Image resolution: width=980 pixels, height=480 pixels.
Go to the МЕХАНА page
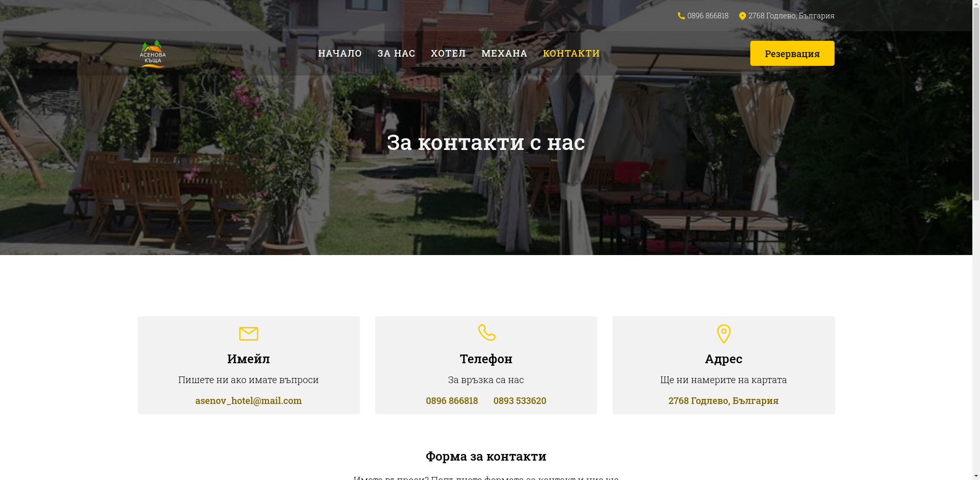[x=504, y=53]
